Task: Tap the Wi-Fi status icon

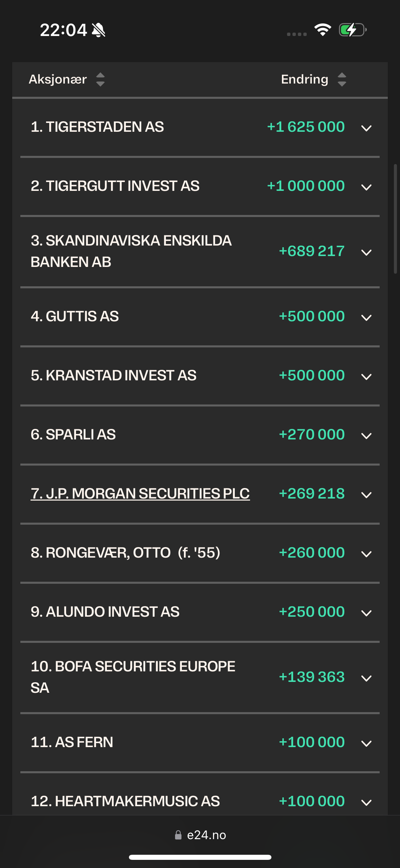Action: click(x=323, y=30)
